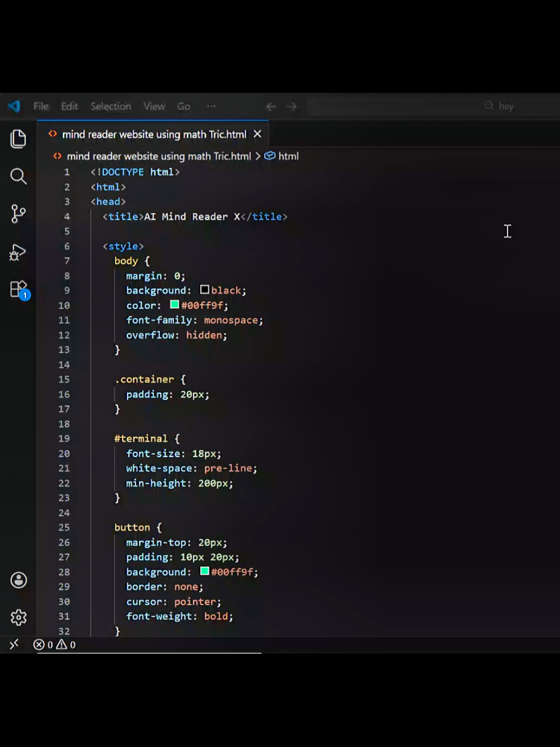Click the html tag on line 2
This screenshot has width=560, height=747.
coord(108,187)
